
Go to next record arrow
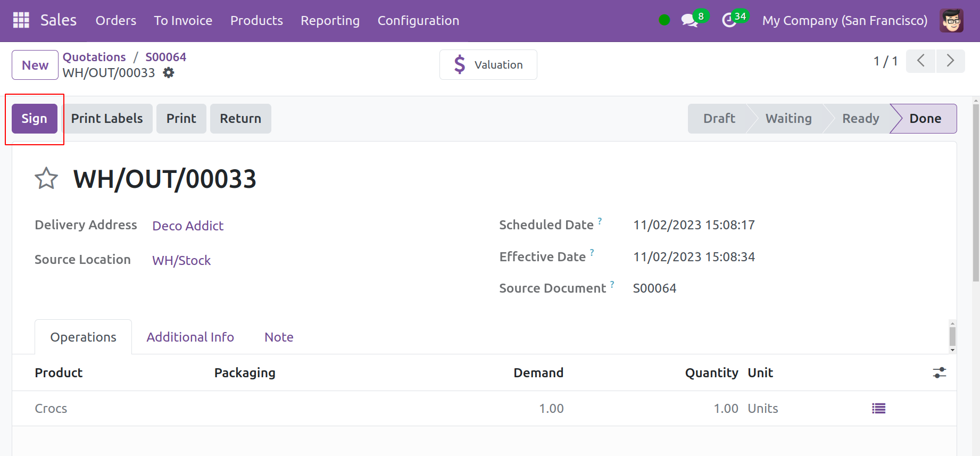click(x=950, y=61)
